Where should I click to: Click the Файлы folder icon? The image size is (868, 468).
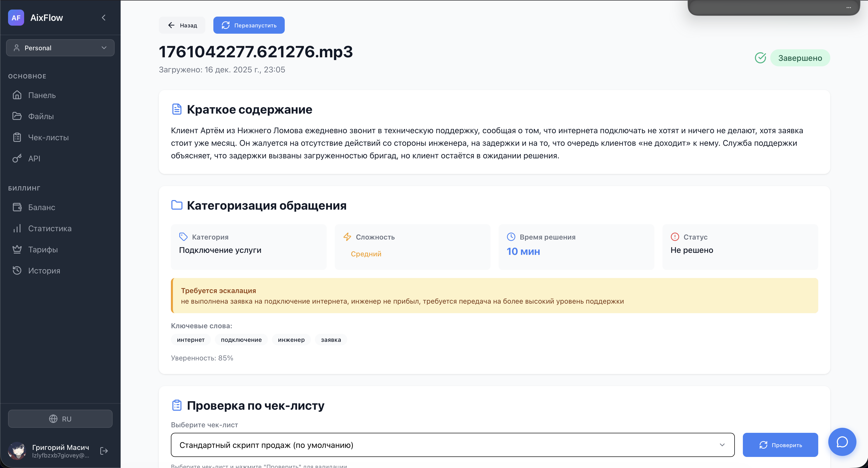coord(17,116)
